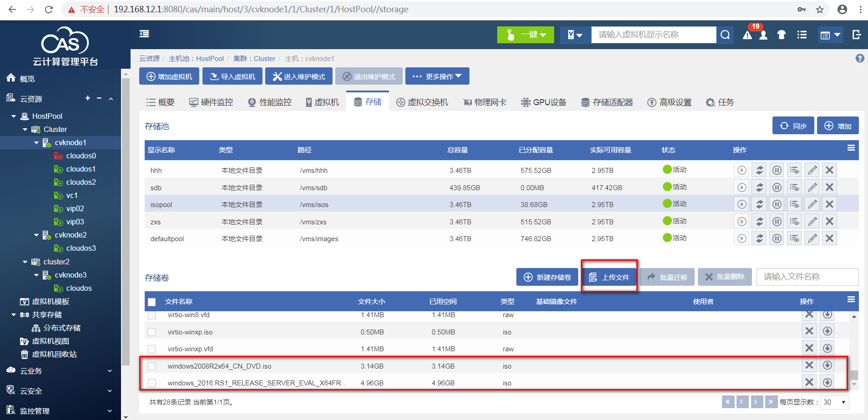This screenshot has height=420, width=868.
Task: Switch to the 硬件监控 tab
Action: 211,102
